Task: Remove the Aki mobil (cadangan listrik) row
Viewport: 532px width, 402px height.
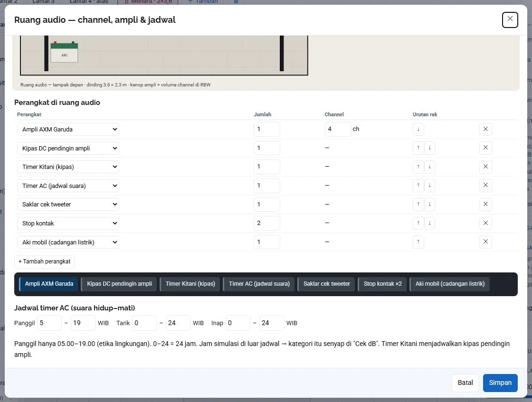Action: pyautogui.click(x=485, y=242)
